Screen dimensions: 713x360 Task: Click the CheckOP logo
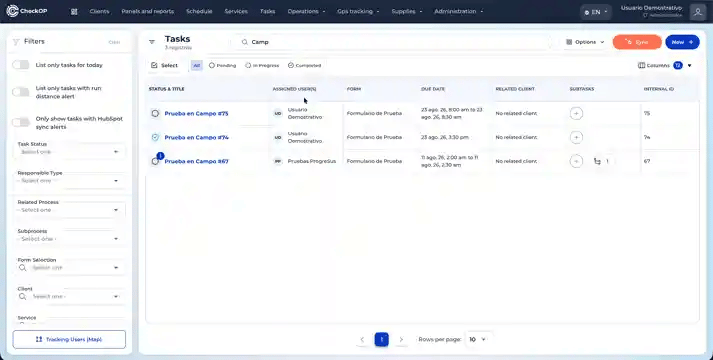click(x=27, y=11)
